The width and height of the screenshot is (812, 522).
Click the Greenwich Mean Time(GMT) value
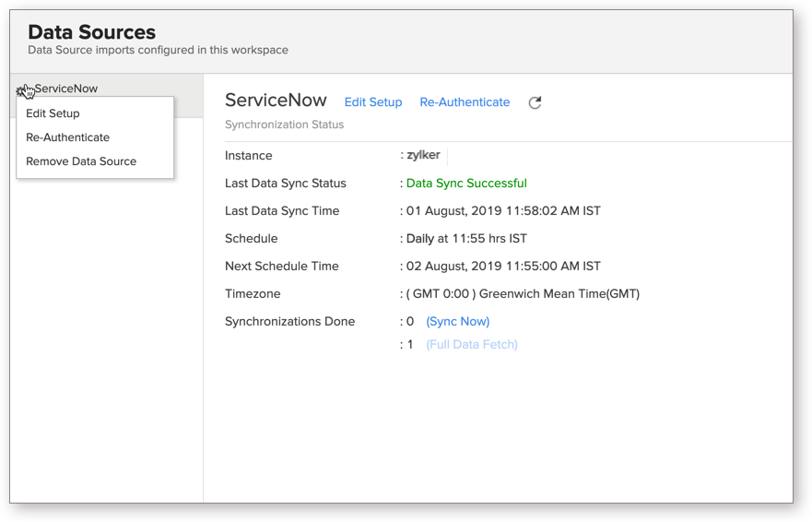point(523,294)
